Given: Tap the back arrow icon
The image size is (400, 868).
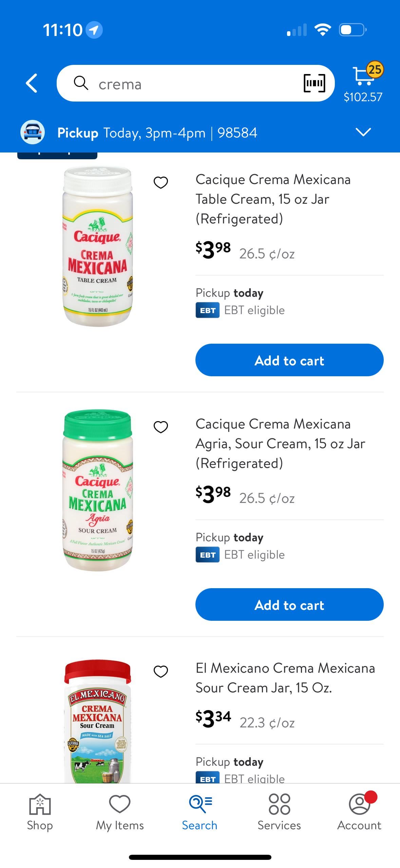Looking at the screenshot, I should tap(32, 83).
